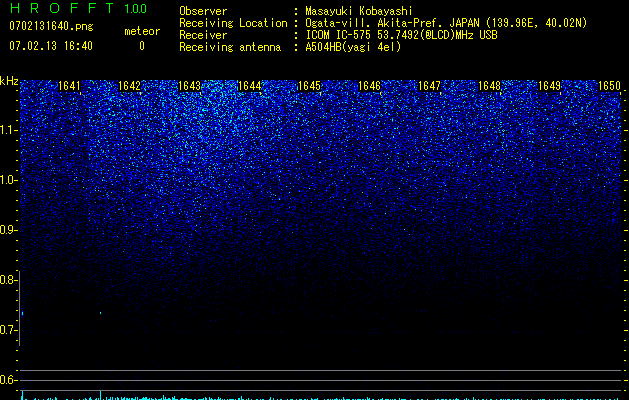Click the Receiver label
The image size is (629, 400).
203,35
